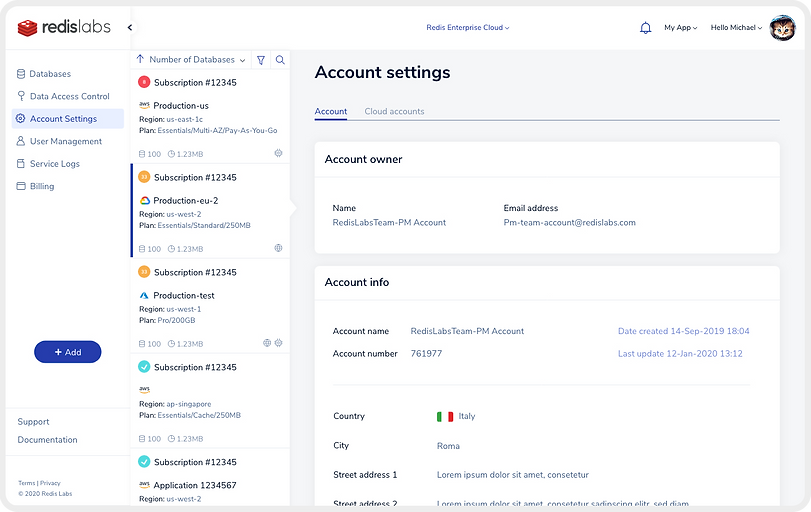The image size is (811, 512).
Task: Click the Azure logo beside Production-test
Action: [144, 295]
